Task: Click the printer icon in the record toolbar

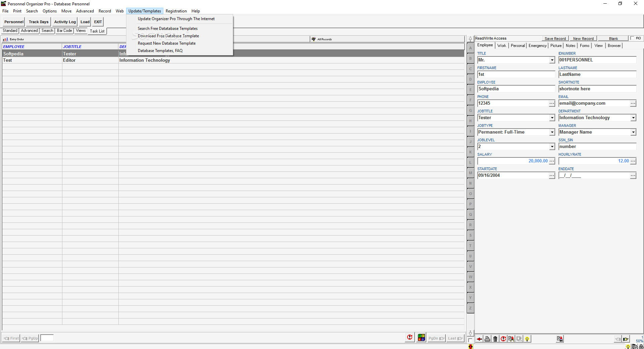Action: pyautogui.click(x=487, y=339)
